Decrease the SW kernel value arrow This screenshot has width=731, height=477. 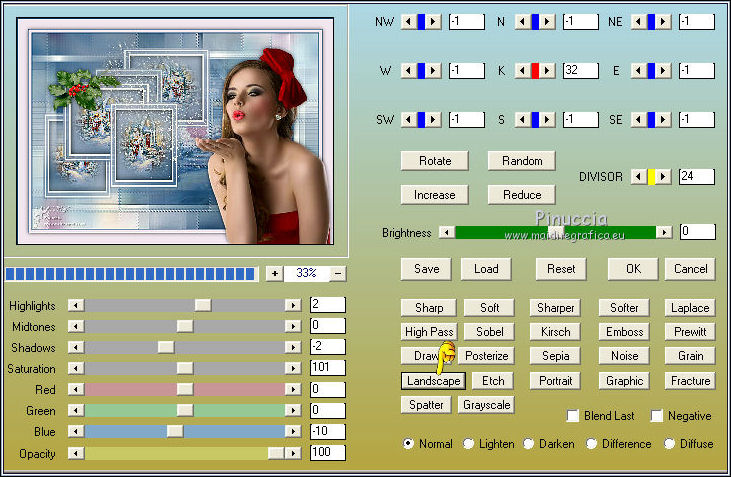pos(409,120)
